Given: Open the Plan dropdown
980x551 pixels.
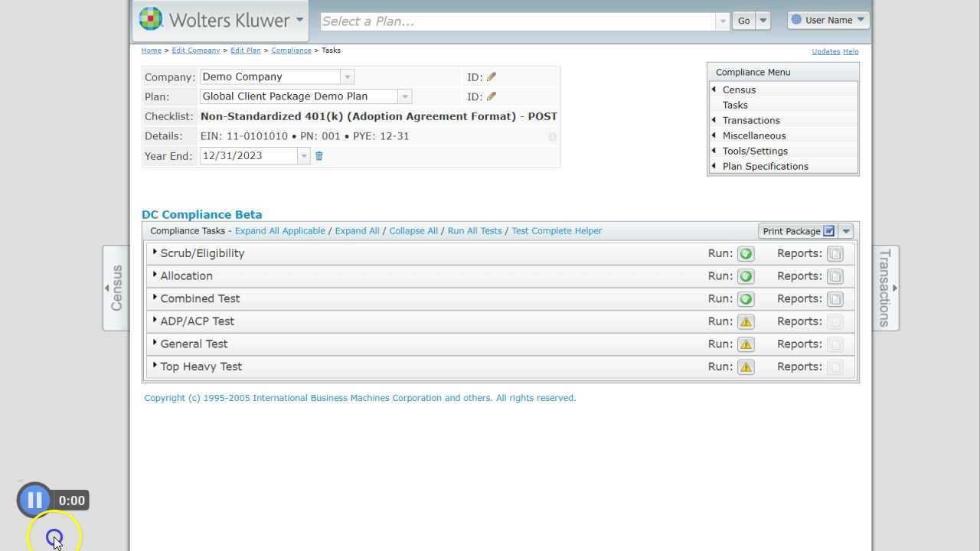Looking at the screenshot, I should coord(405,96).
